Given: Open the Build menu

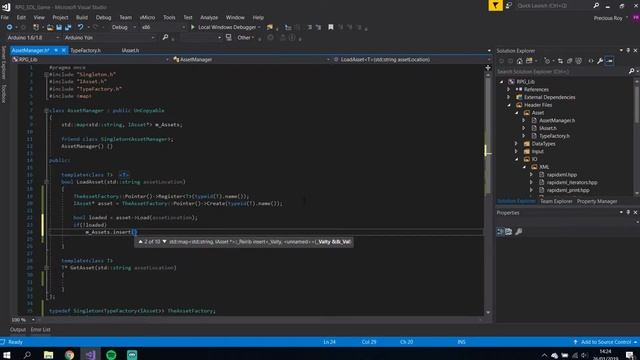Looking at the screenshot, I should pyautogui.click(x=82, y=18).
